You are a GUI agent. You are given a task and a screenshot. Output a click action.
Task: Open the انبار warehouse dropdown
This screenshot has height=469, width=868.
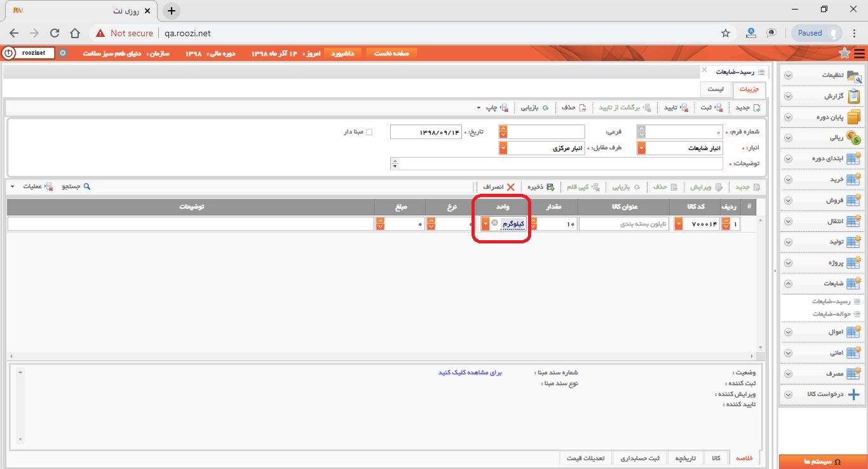coord(641,148)
